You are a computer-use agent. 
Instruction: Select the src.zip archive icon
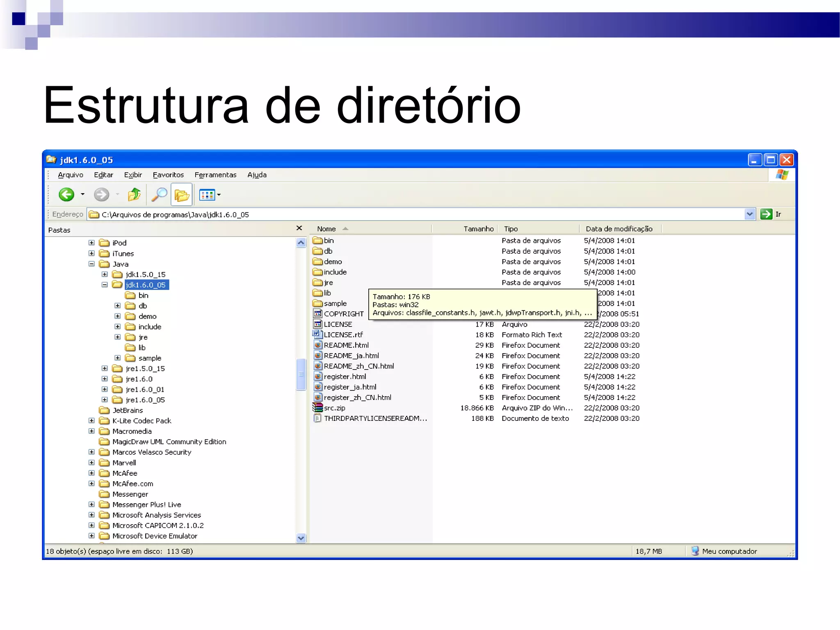[x=317, y=408]
